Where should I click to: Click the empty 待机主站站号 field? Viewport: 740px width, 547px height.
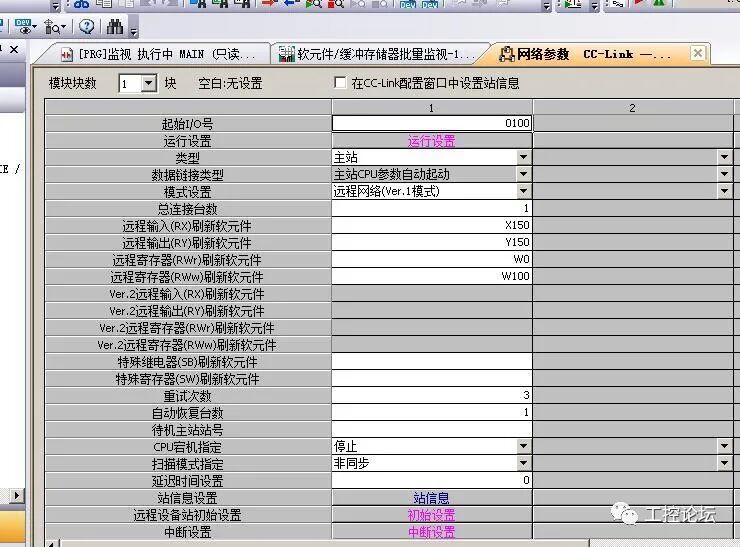coord(432,429)
